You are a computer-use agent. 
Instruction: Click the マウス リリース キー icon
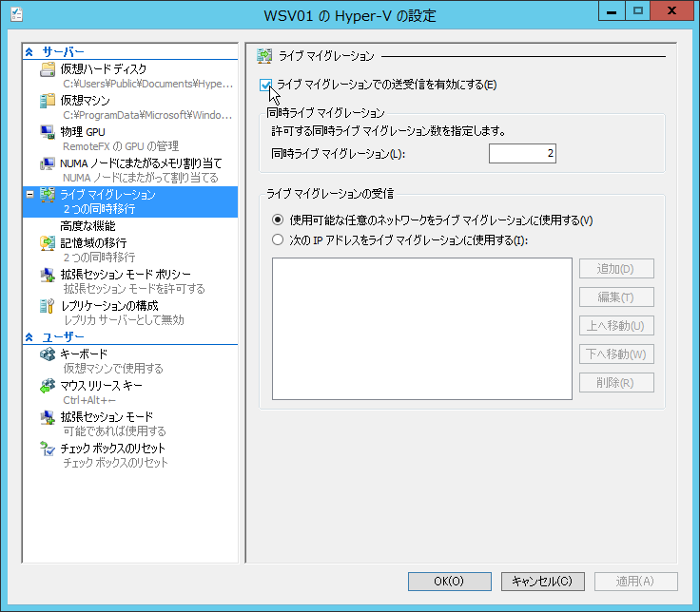[48, 386]
